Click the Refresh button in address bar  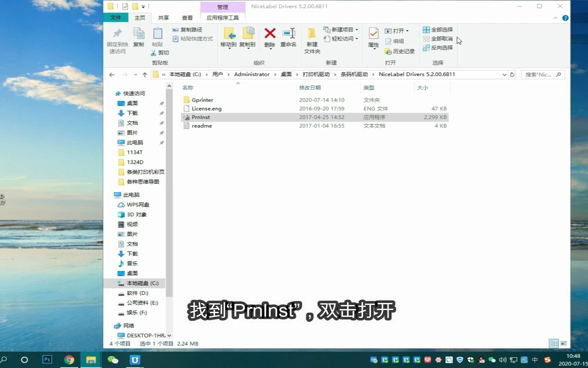tap(512, 75)
